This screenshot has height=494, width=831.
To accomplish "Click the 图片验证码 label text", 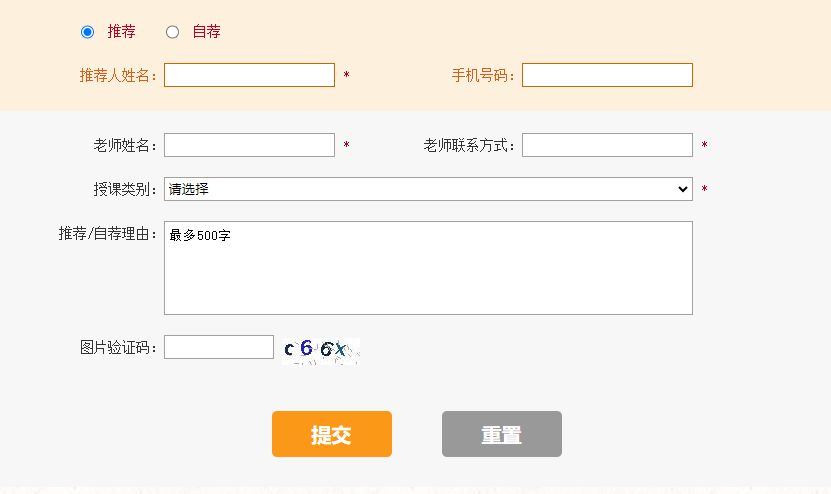I will 119,347.
